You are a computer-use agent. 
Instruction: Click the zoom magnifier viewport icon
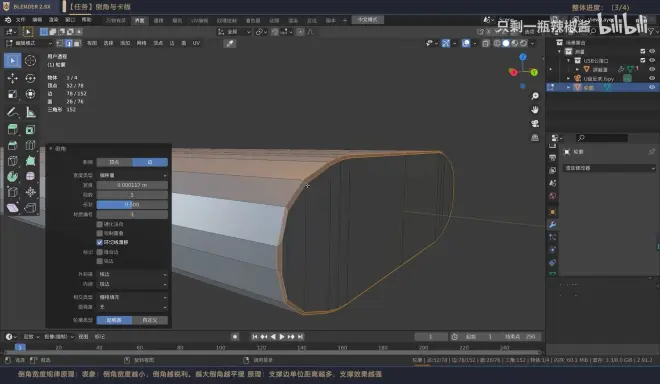(x=535, y=96)
